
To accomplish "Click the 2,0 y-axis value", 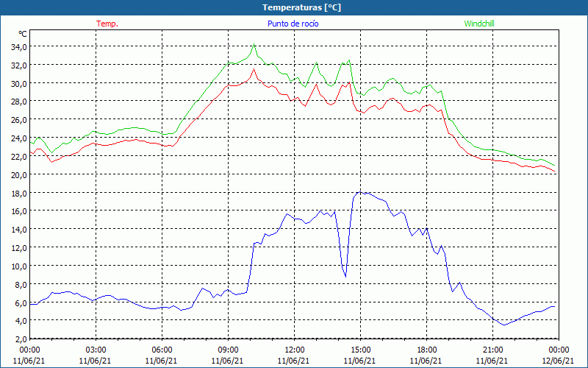I will pos(21,339).
